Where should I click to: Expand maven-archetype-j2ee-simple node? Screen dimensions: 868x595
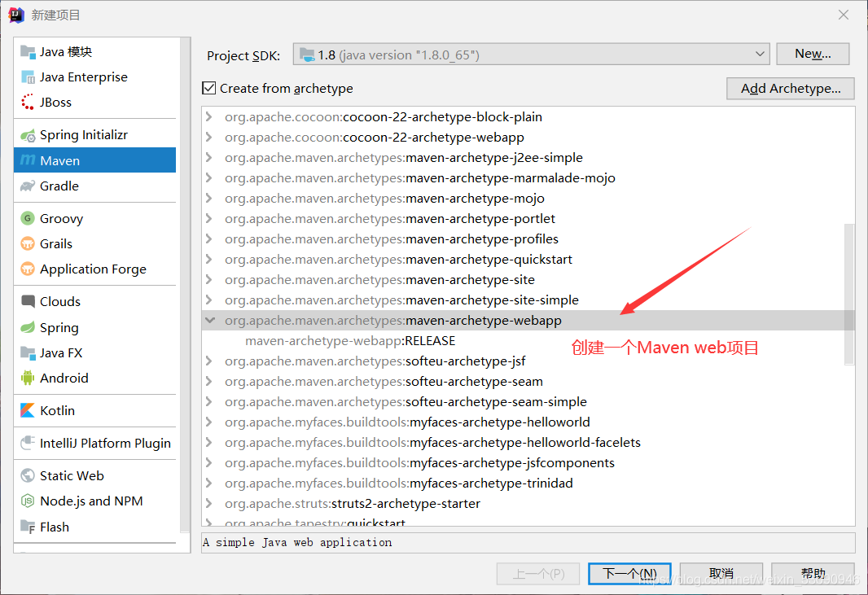(x=208, y=157)
